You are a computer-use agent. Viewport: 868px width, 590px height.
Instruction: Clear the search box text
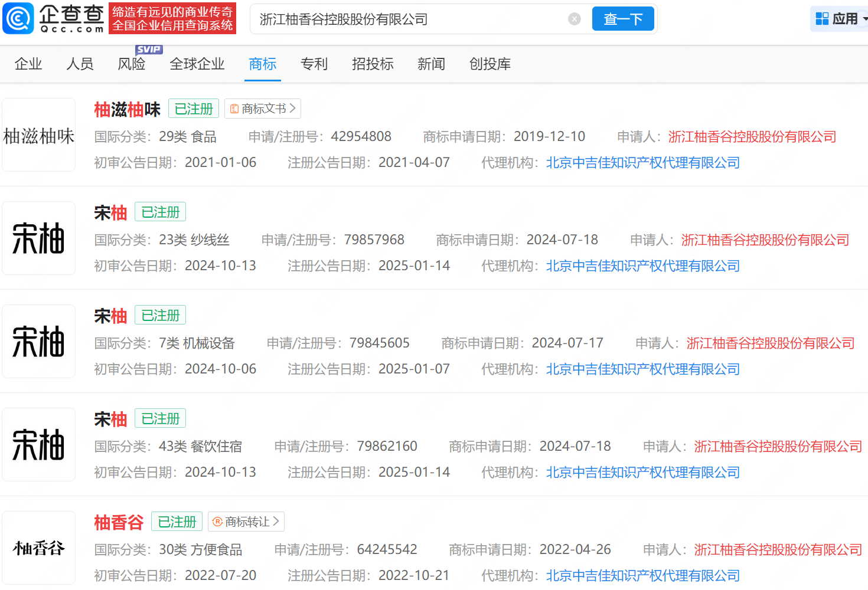(x=574, y=19)
